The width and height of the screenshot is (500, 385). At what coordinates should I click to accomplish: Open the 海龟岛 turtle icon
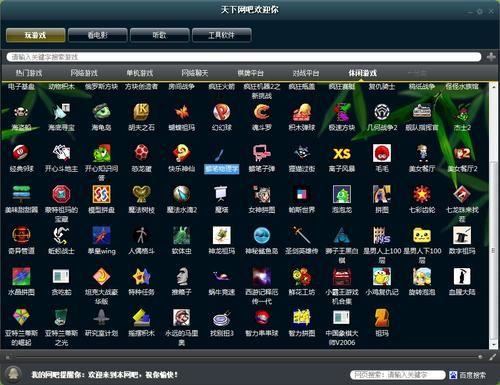tap(101, 112)
